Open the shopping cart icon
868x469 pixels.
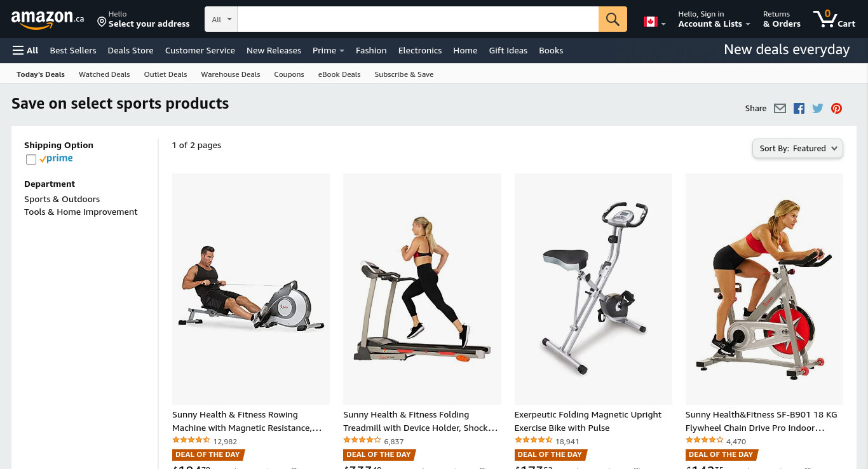coord(834,19)
